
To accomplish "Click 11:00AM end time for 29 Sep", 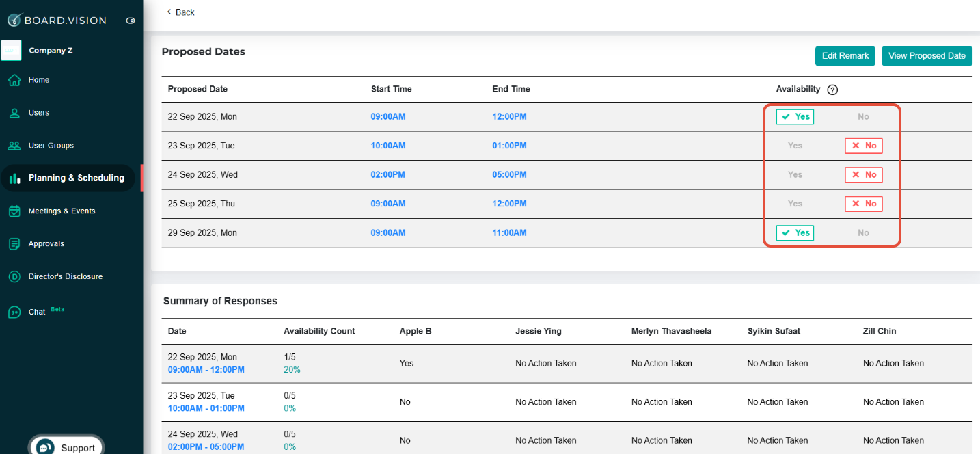I will pos(509,233).
